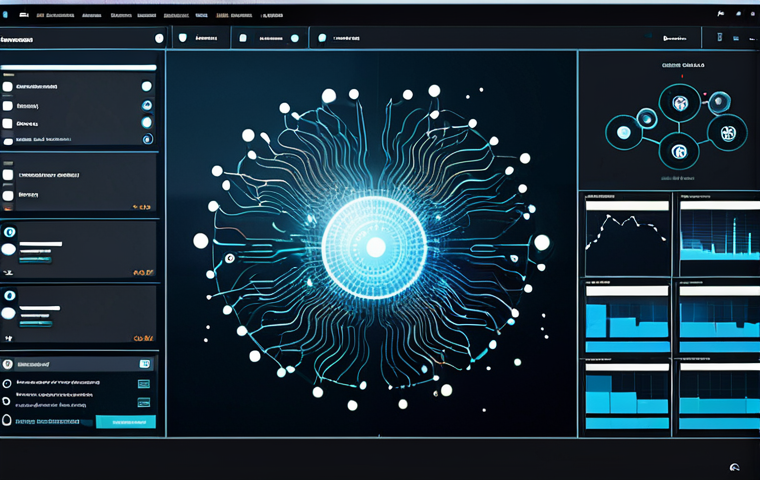
Task: Click the text label in the top-right toolbar
Action: [x=675, y=38]
